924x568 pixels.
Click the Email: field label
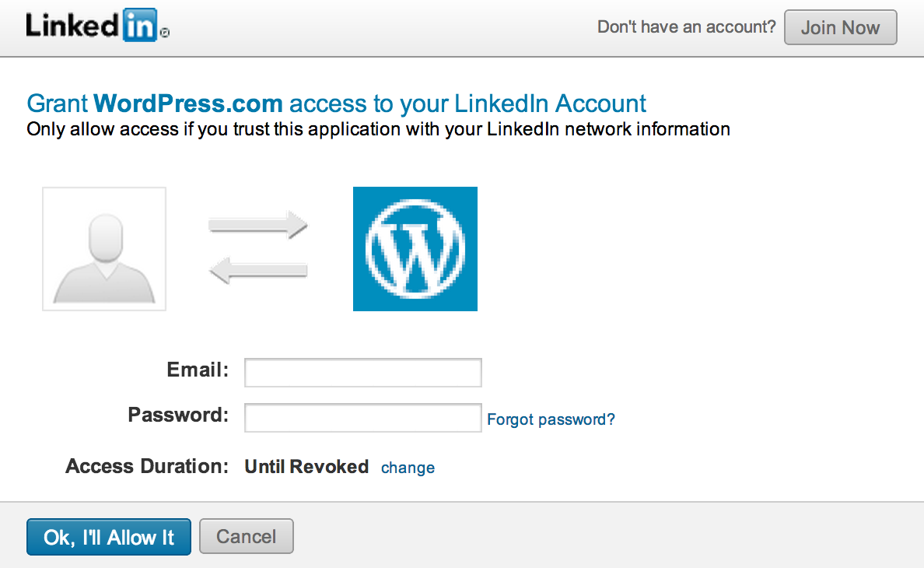198,370
